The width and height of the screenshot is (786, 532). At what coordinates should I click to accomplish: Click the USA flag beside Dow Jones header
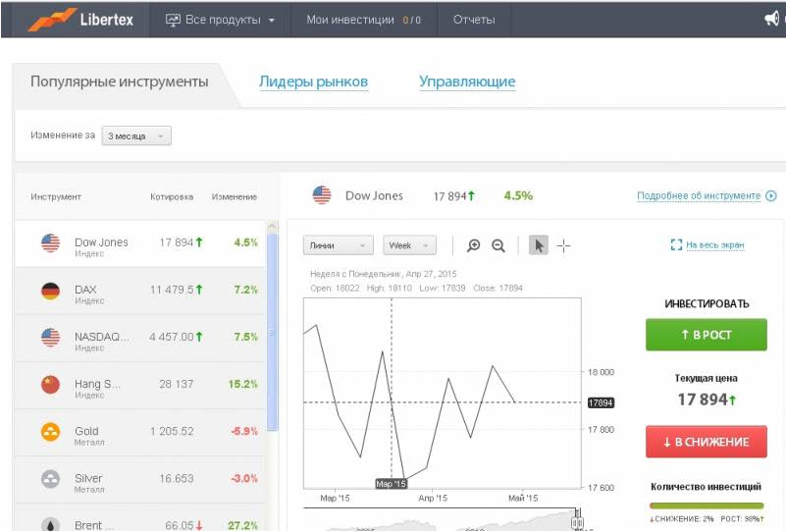pos(322,195)
